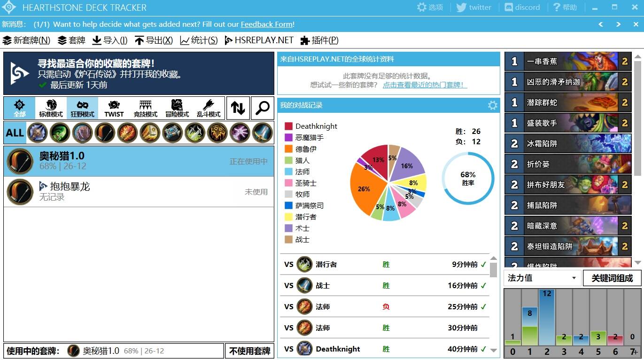The width and height of the screenshot is (644, 360).
Task: Click the 68% 胜率 ring
Action: coord(468,178)
